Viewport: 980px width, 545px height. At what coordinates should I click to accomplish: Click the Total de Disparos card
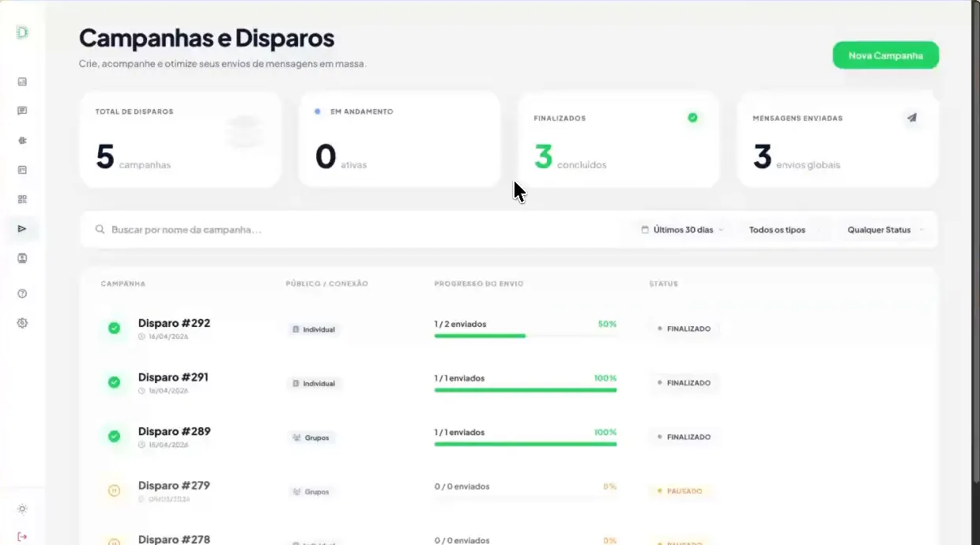[180, 139]
